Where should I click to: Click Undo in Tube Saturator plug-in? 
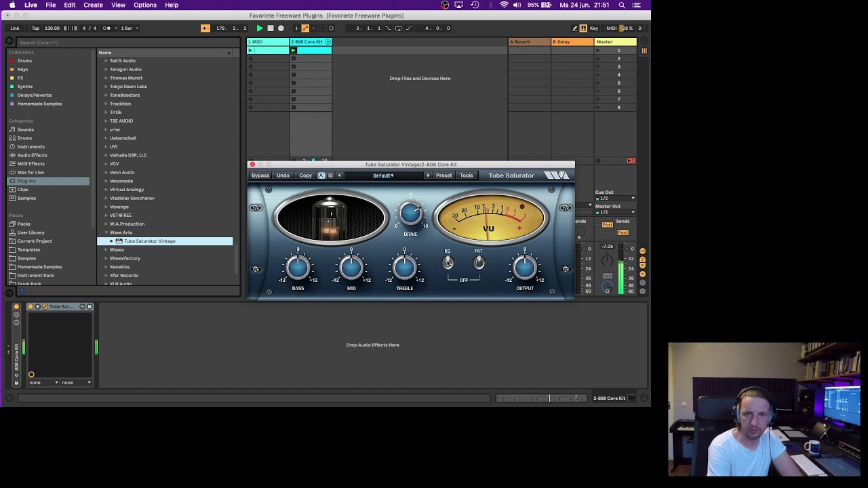[x=283, y=176]
